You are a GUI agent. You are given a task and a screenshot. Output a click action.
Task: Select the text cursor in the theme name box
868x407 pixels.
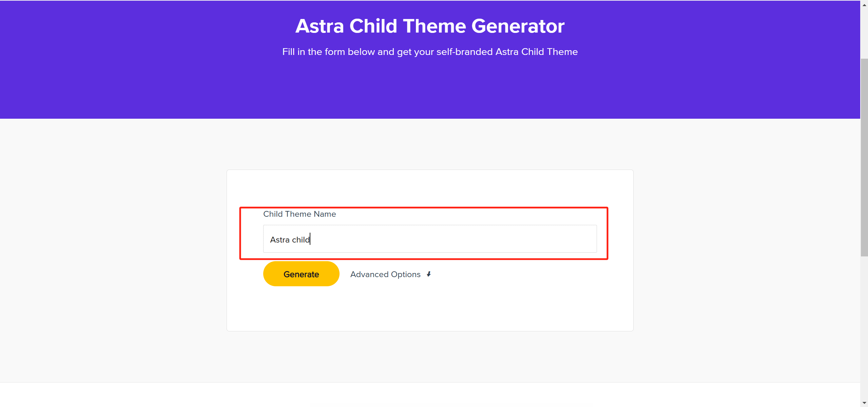click(310, 239)
